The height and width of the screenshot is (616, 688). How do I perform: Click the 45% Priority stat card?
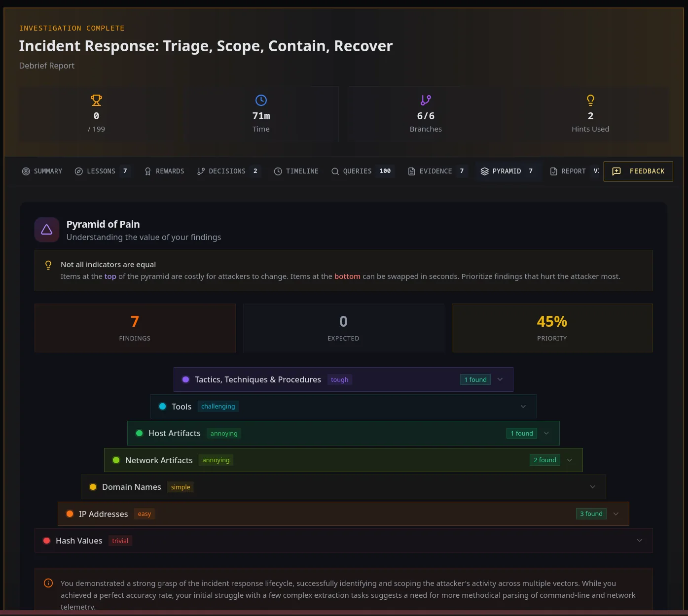coord(552,328)
